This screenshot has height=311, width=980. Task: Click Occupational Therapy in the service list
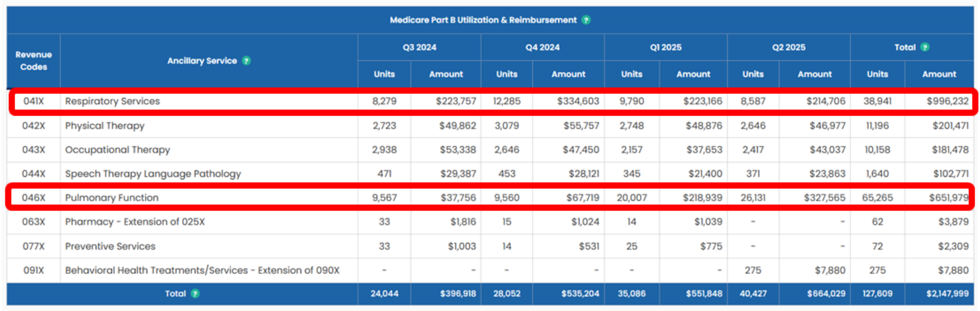117,149
